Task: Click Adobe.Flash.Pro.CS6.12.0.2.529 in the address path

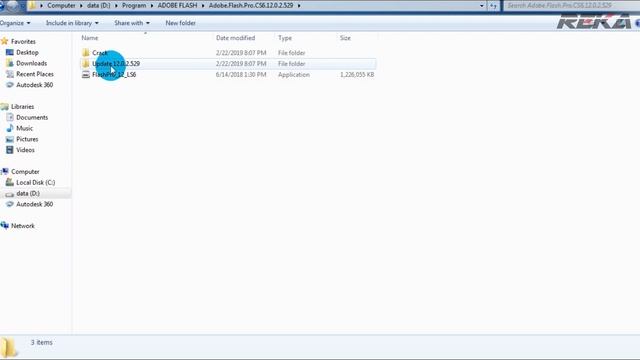Action: (251, 6)
